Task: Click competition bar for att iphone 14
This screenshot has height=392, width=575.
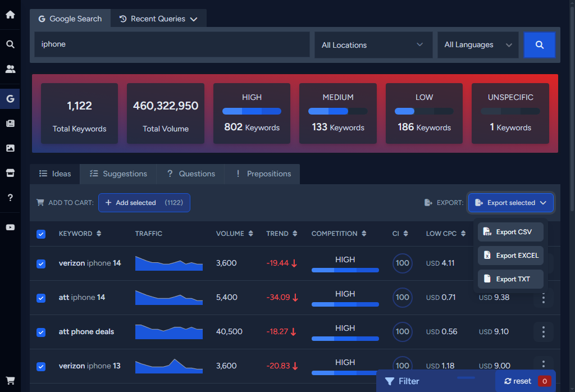Action: click(345, 304)
